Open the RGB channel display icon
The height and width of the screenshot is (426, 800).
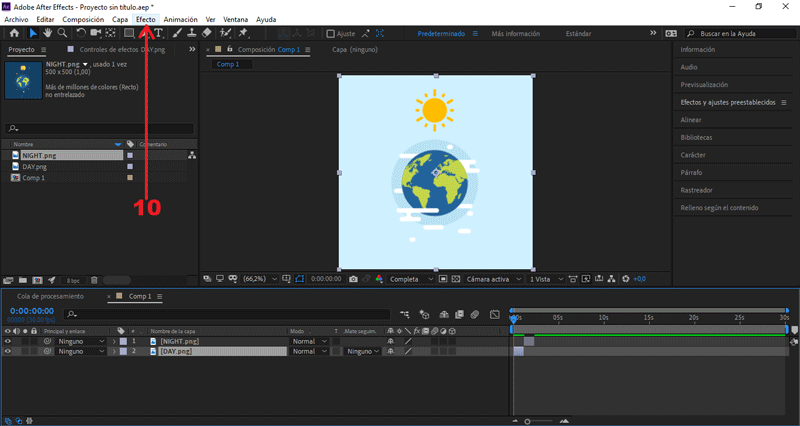coord(379,279)
